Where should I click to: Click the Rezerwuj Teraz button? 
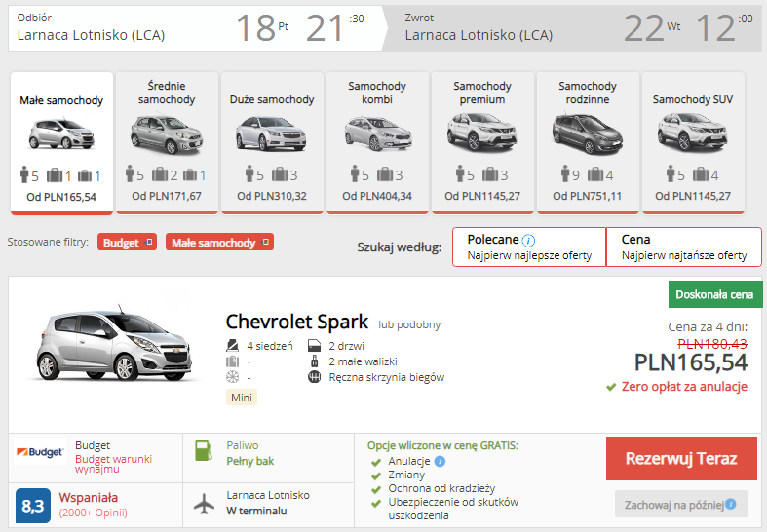tap(681, 459)
